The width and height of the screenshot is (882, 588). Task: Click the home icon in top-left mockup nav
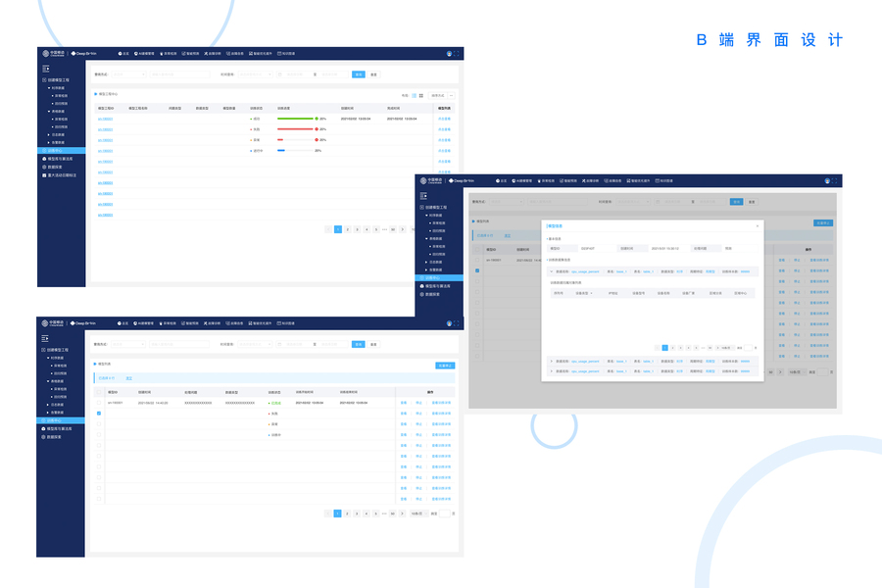point(120,54)
